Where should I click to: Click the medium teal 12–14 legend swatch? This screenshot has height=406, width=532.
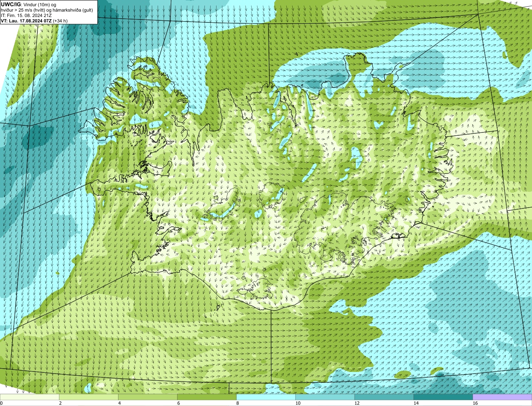point(384,397)
